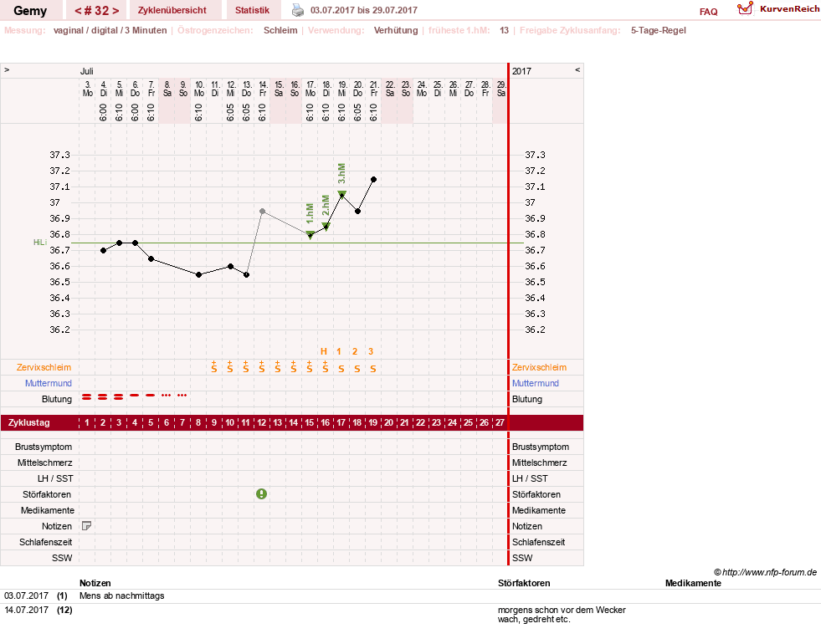Click the HiLi baseline label
Image resolution: width=821 pixels, height=644 pixels.
click(x=40, y=243)
